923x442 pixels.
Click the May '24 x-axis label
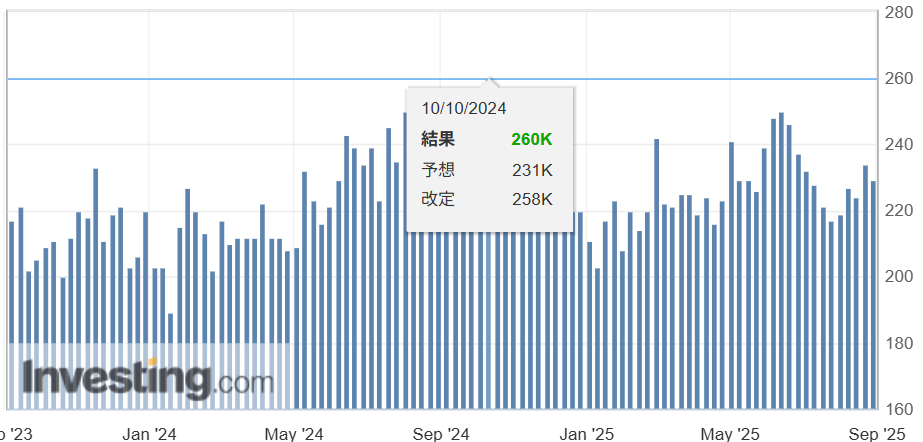pyautogui.click(x=295, y=434)
